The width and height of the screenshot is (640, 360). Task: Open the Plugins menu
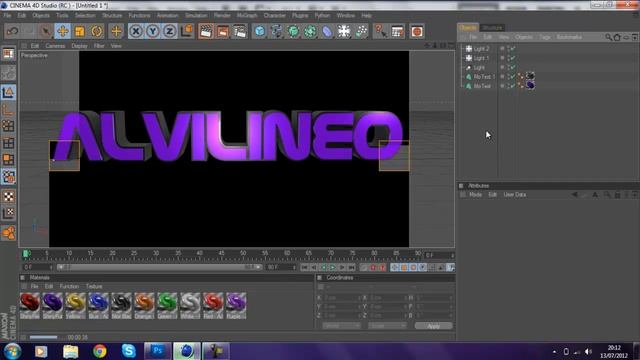pos(300,16)
